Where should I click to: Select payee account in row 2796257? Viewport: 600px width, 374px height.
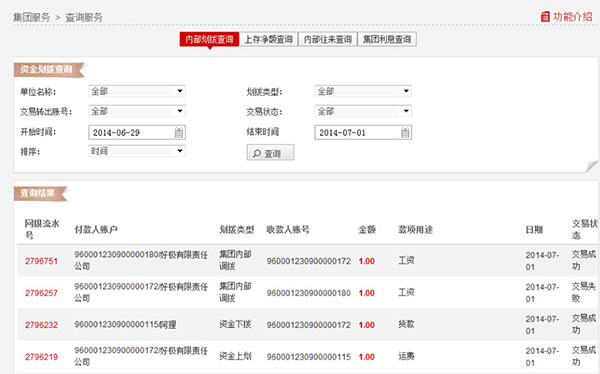tap(309, 293)
